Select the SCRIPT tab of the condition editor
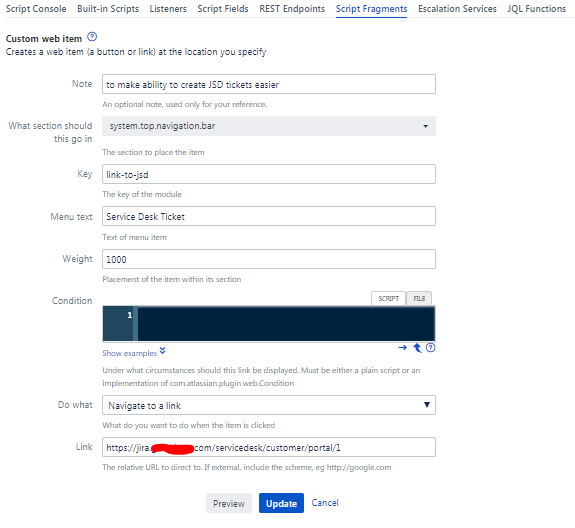The height and width of the screenshot is (528, 575). click(388, 298)
